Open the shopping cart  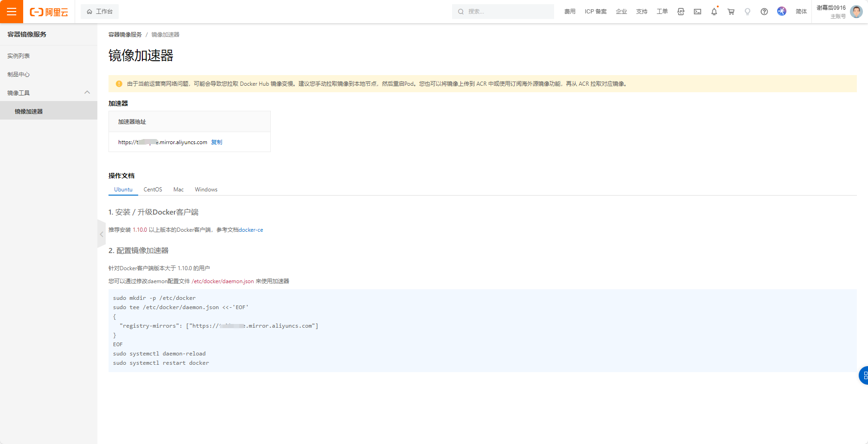point(731,12)
